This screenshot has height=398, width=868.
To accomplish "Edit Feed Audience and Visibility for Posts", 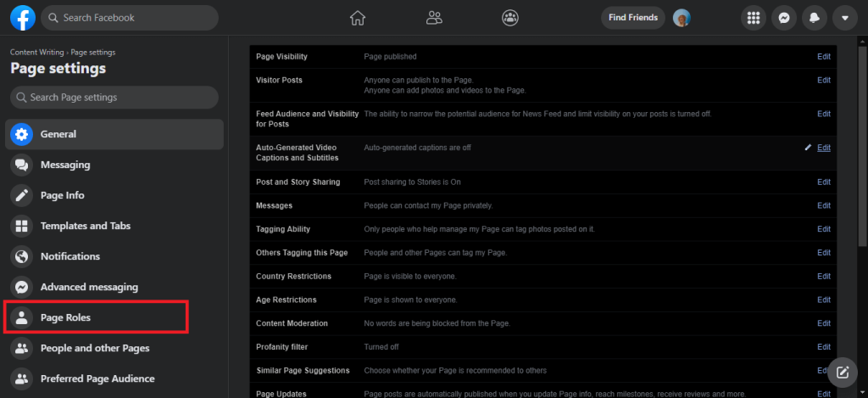I will tap(824, 114).
